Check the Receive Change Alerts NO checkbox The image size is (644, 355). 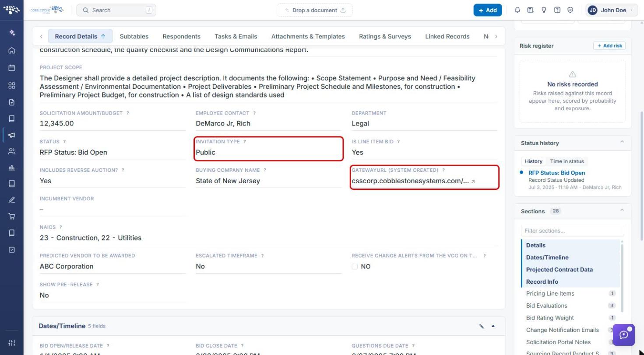click(x=355, y=267)
